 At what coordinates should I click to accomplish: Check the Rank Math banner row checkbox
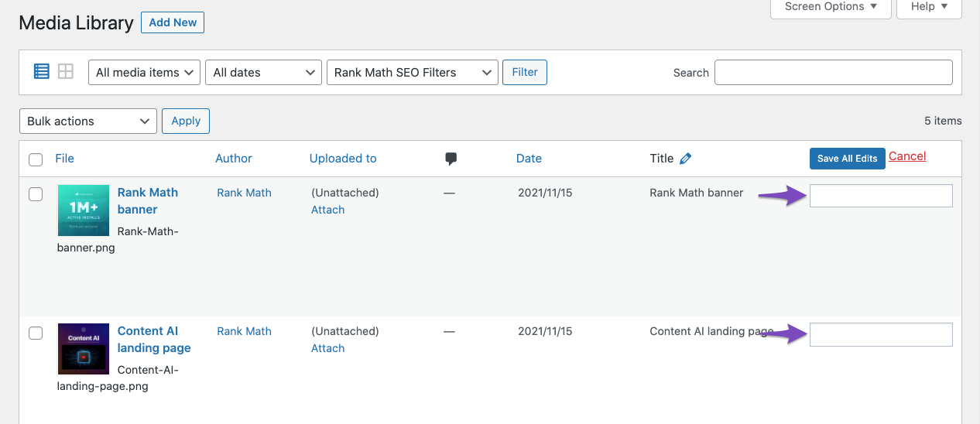[x=36, y=194]
